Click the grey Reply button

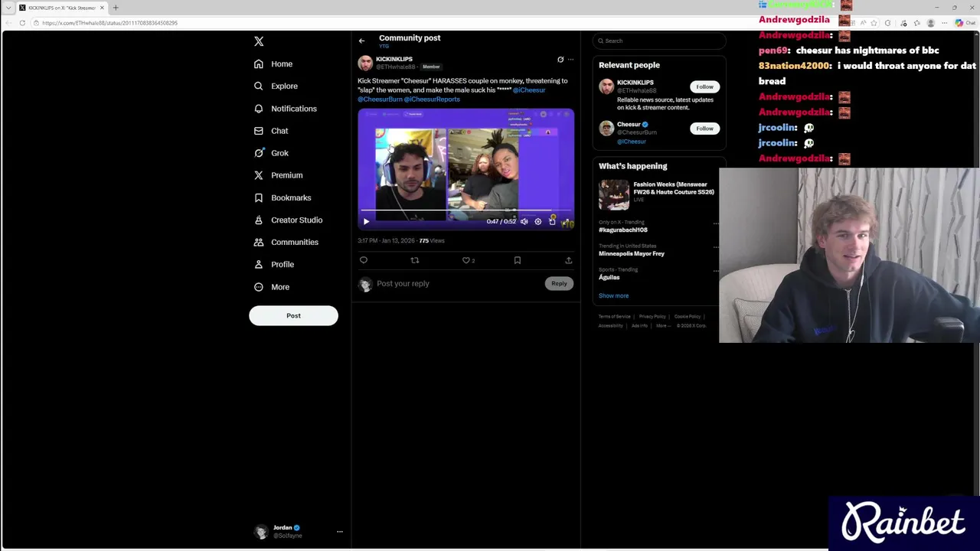click(559, 284)
